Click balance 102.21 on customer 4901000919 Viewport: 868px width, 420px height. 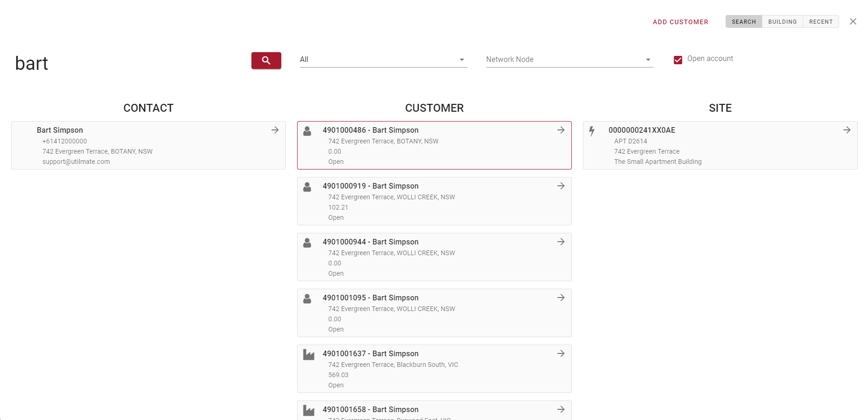pos(338,207)
